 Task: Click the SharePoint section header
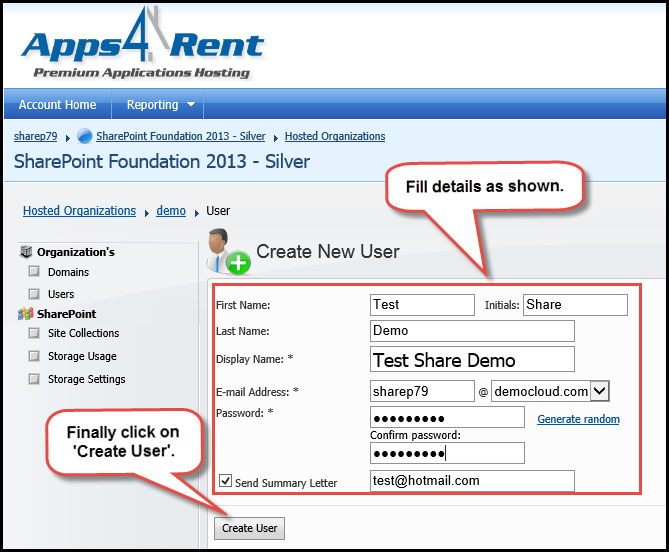point(67,314)
